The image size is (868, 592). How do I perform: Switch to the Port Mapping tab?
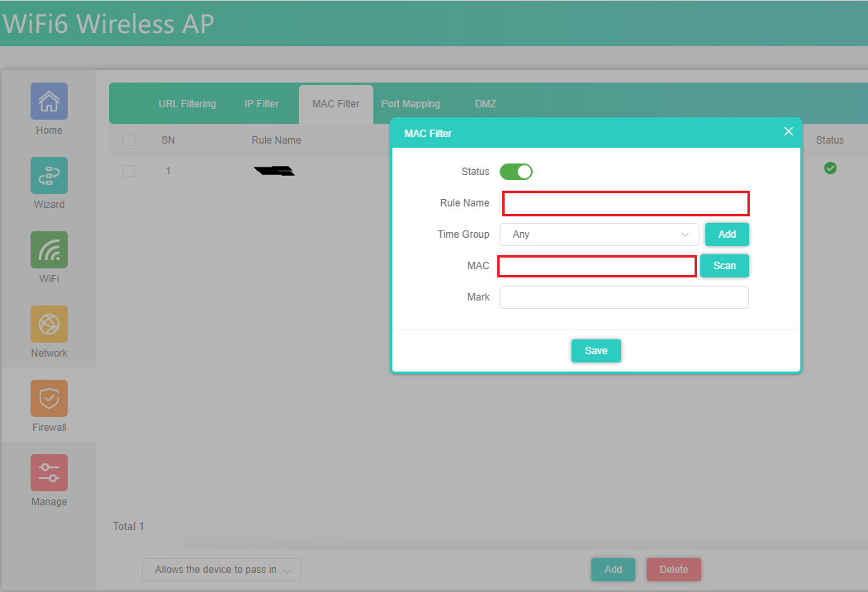[410, 104]
